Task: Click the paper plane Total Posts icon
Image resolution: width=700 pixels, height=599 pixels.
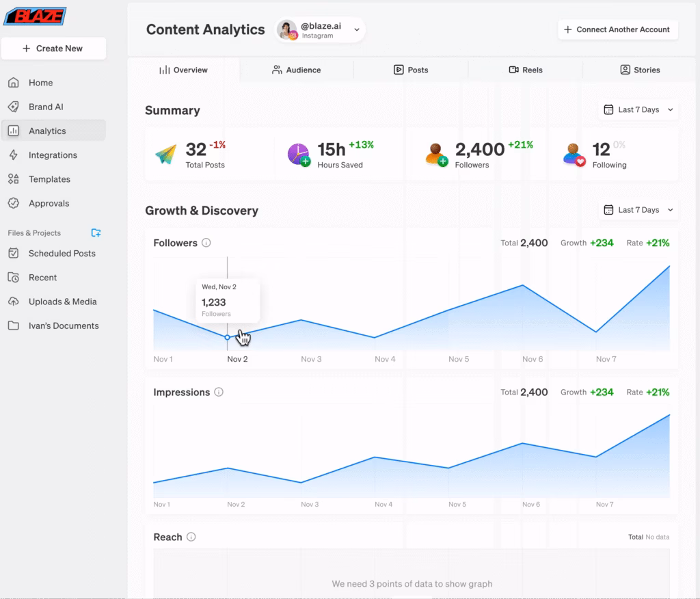Action: coord(165,155)
